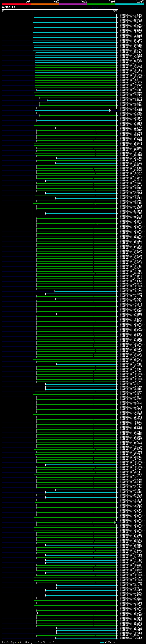Image resolution: width=146 pixels, height=644 pixels.
Task: Select hit label UniRef100_P54985
Action: [x=131, y=218]
